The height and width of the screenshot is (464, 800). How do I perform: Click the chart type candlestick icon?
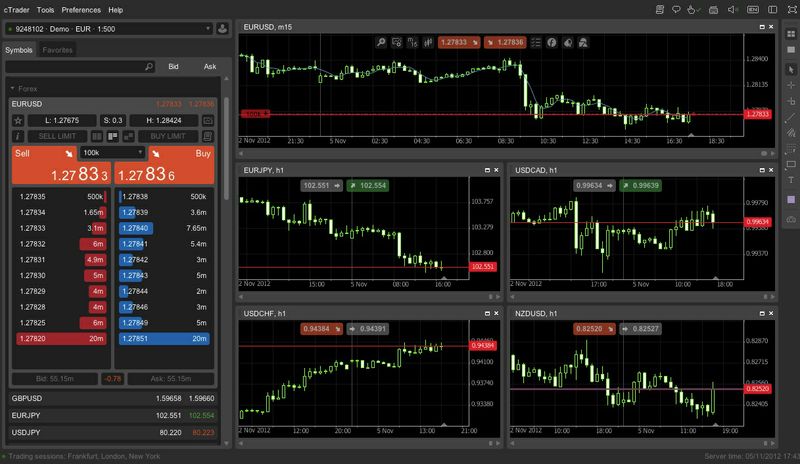428,42
